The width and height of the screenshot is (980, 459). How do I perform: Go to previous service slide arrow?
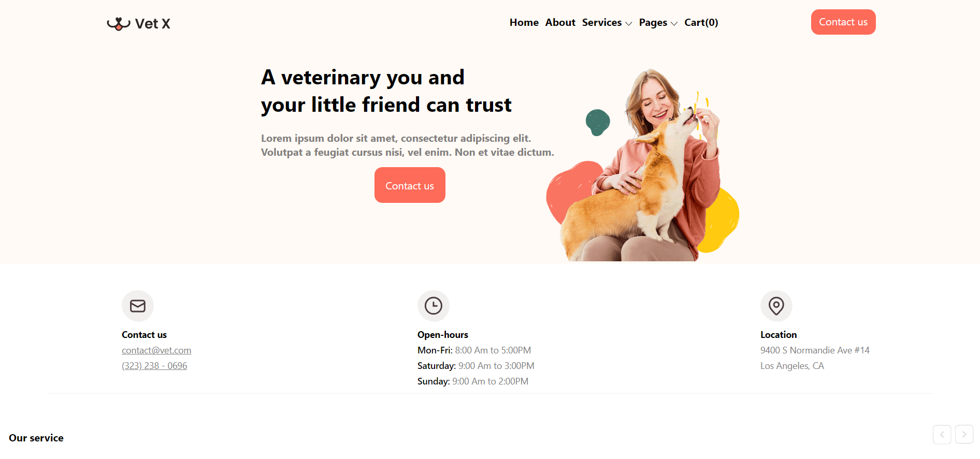point(942,435)
